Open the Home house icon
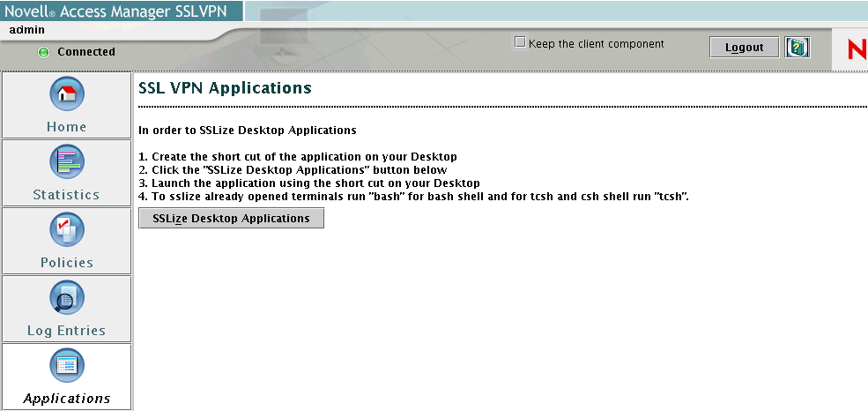 67,93
